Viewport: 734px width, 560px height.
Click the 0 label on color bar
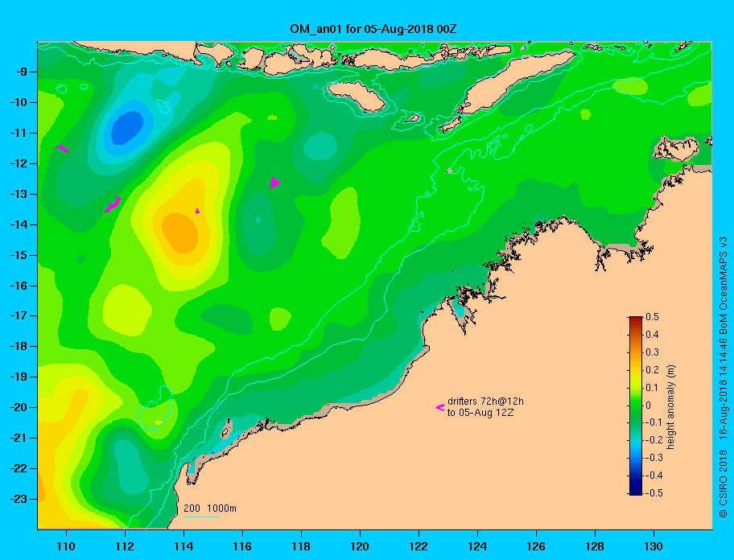649,406
